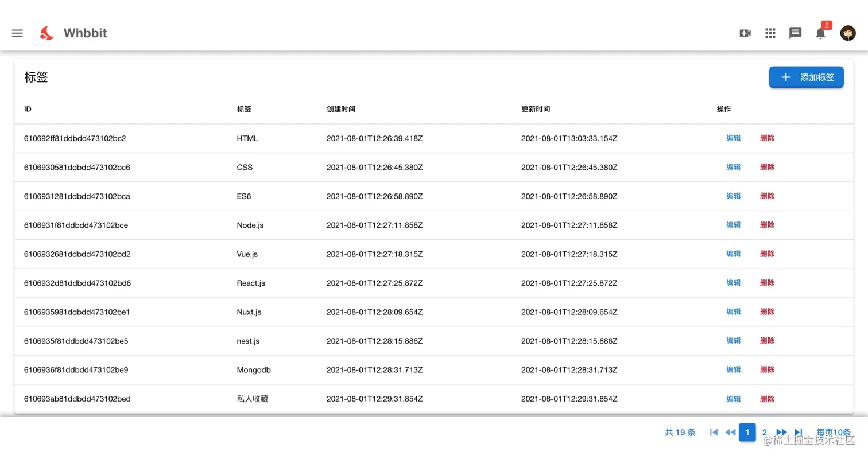This screenshot has height=459, width=868.
Task: Select page 2 in pagination
Action: tap(764, 433)
